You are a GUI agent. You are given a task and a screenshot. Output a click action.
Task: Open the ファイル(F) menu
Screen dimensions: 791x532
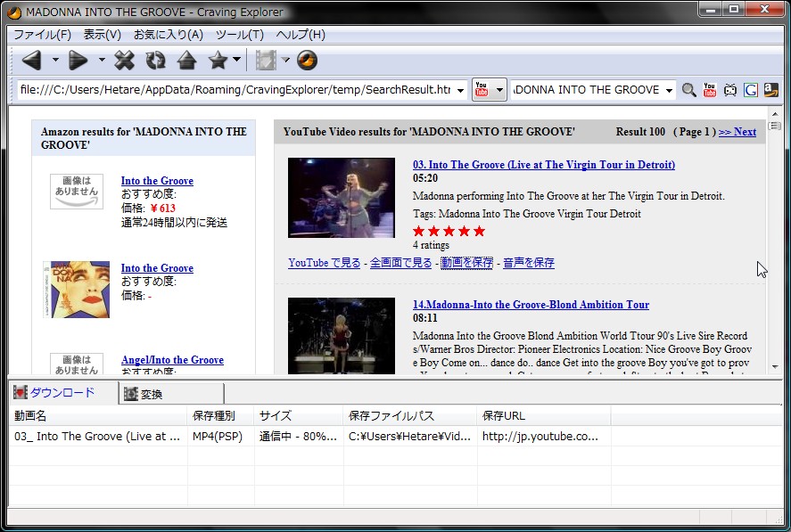(42, 34)
